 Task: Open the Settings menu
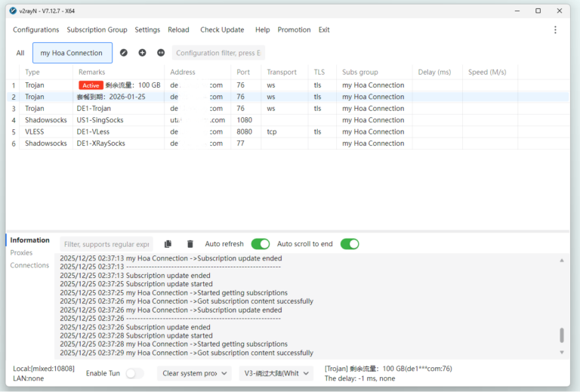147,30
